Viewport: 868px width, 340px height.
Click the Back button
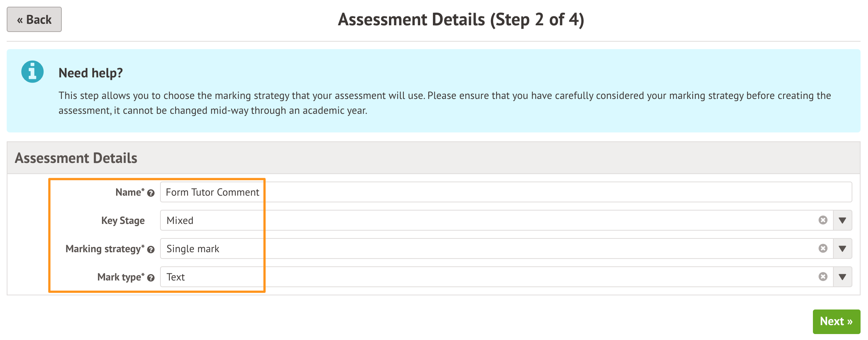coord(34,19)
